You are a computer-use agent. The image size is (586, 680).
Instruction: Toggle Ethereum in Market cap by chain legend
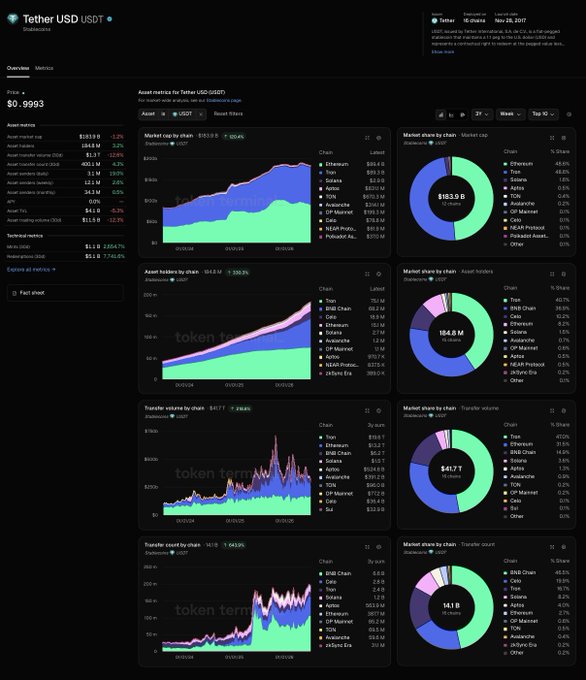[351, 164]
